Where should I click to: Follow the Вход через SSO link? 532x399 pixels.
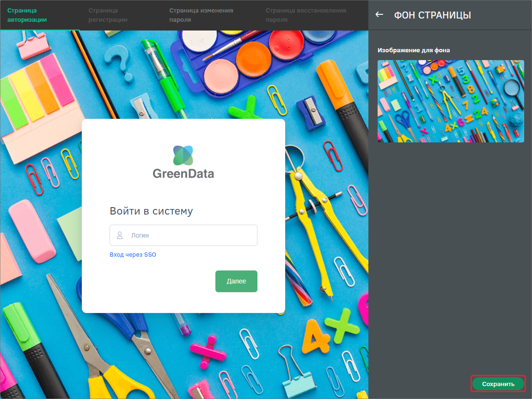coord(133,255)
